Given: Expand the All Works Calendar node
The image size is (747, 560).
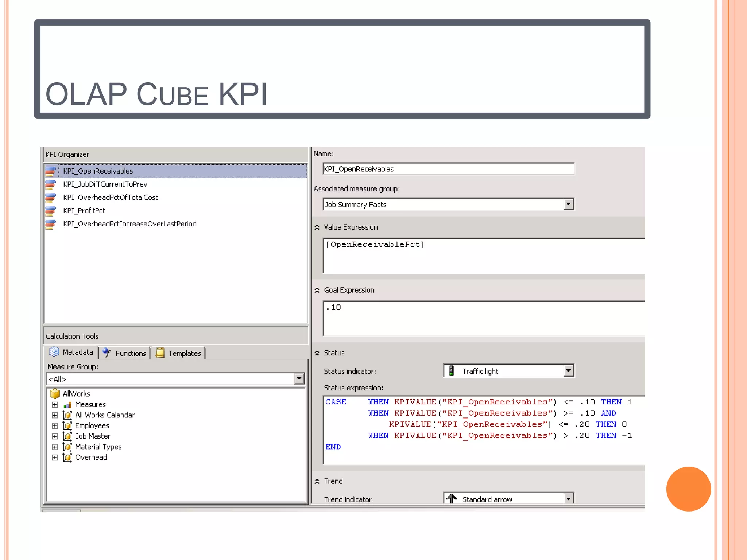Looking at the screenshot, I should pos(55,415).
